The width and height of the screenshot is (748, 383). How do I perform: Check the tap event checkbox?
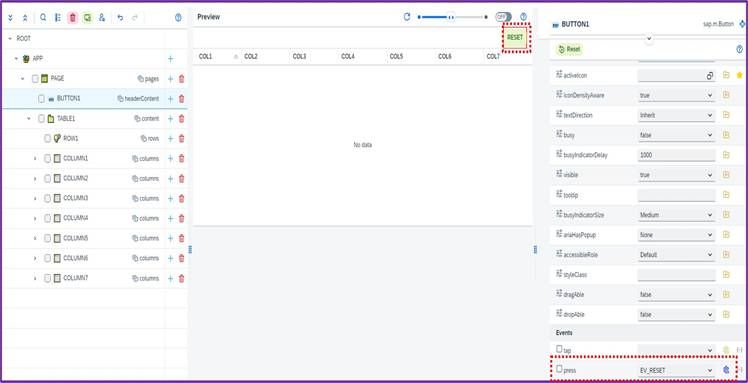559,349
